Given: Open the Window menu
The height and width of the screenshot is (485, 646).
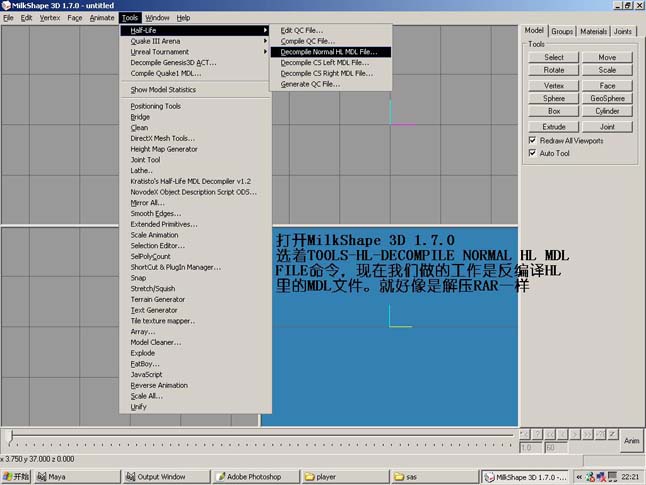Looking at the screenshot, I should click(157, 18).
